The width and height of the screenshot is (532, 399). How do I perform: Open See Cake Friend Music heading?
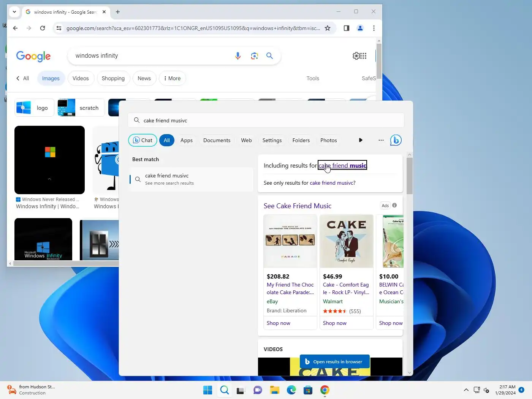298,206
